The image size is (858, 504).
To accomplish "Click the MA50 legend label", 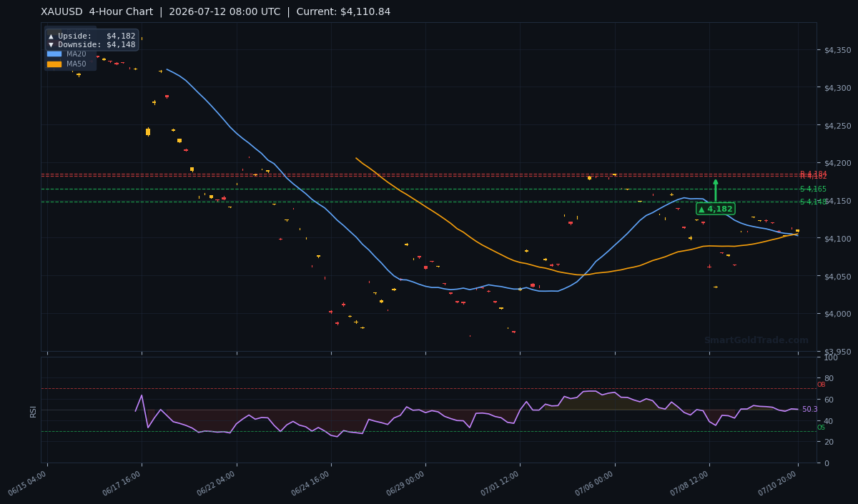I will (77, 64).
